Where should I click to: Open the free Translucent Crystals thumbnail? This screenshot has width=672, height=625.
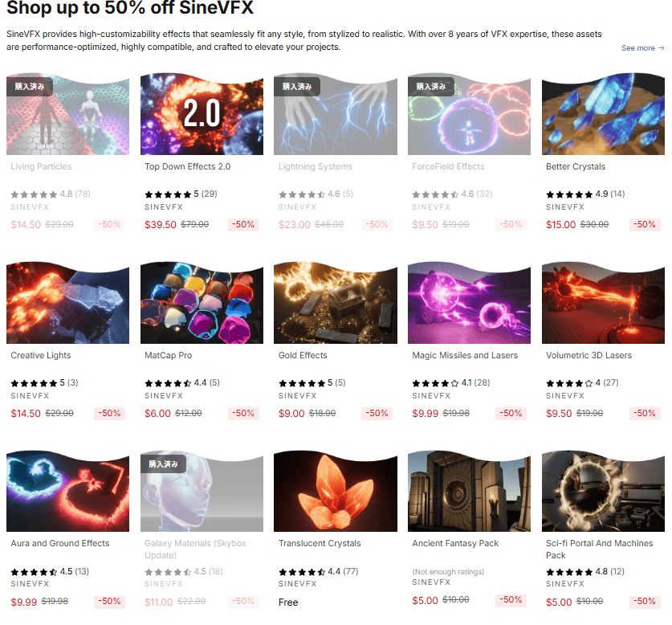[335, 491]
